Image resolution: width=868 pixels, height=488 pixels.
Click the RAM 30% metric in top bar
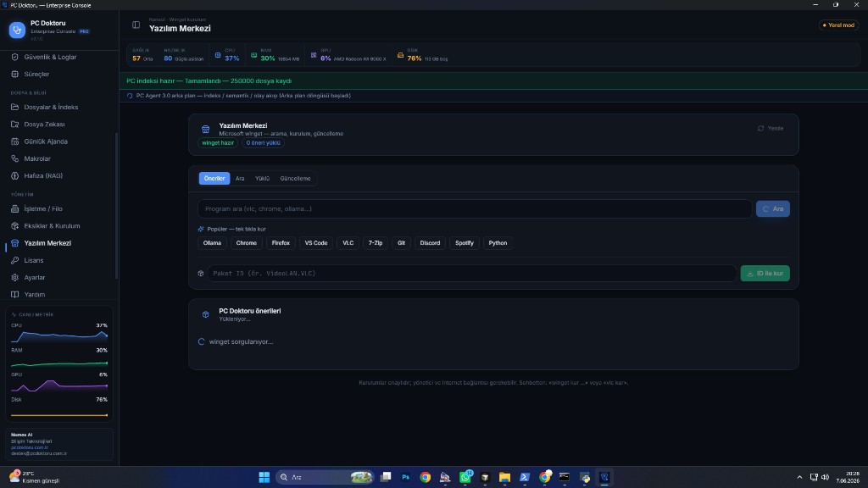click(x=275, y=55)
